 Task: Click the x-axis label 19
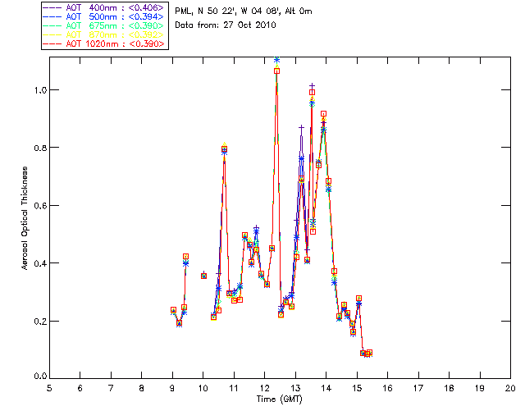tap(480, 388)
